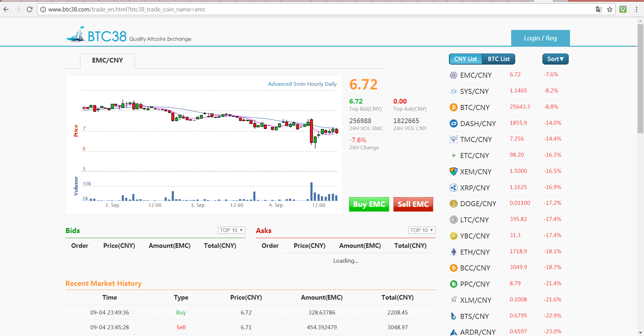Select the EMC/CNY tab
The width and height of the screenshot is (644, 336).
point(107,61)
